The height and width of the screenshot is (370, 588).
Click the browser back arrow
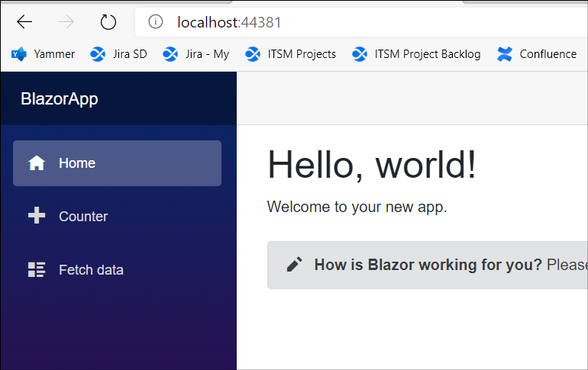pos(24,22)
